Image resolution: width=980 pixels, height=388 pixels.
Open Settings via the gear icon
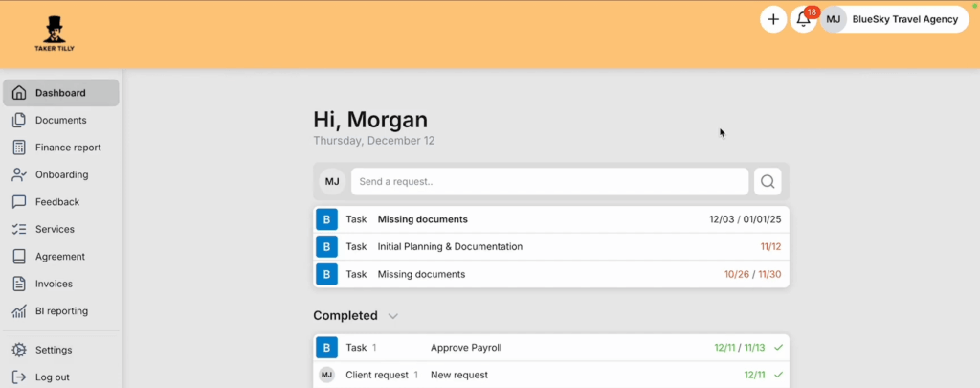18,350
